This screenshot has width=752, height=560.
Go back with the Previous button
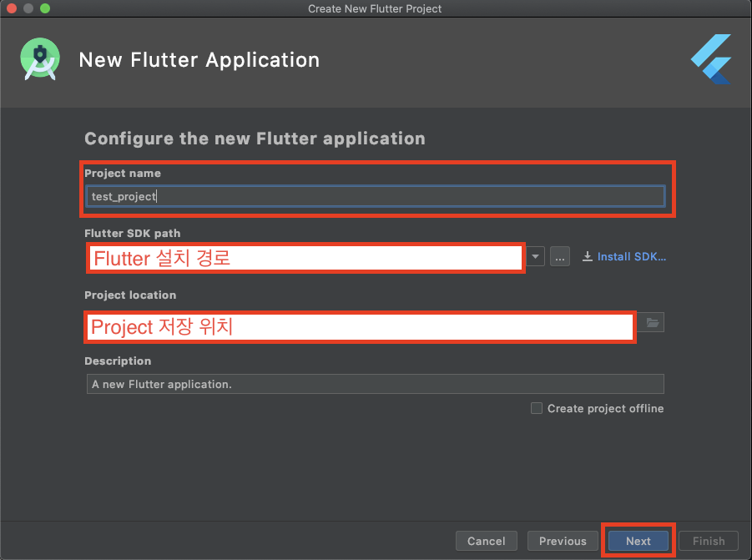pos(563,541)
